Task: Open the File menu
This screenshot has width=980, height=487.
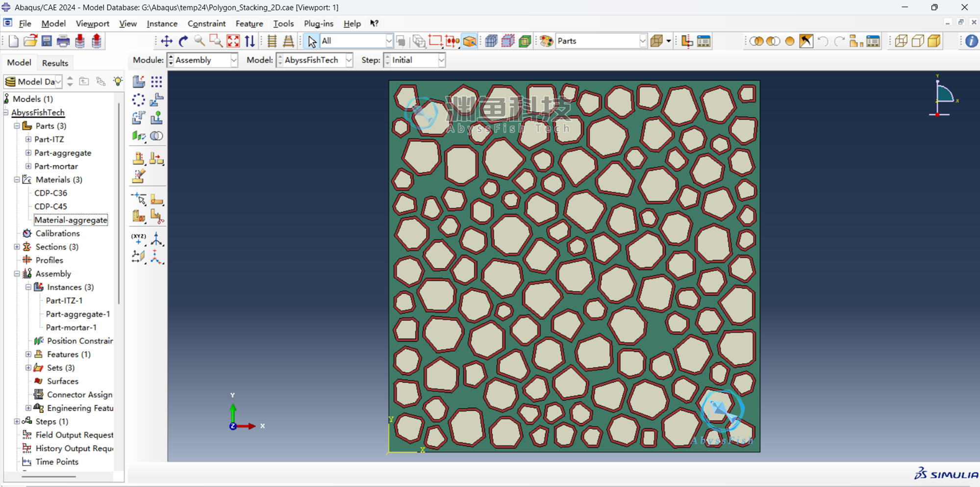Action: pos(25,24)
